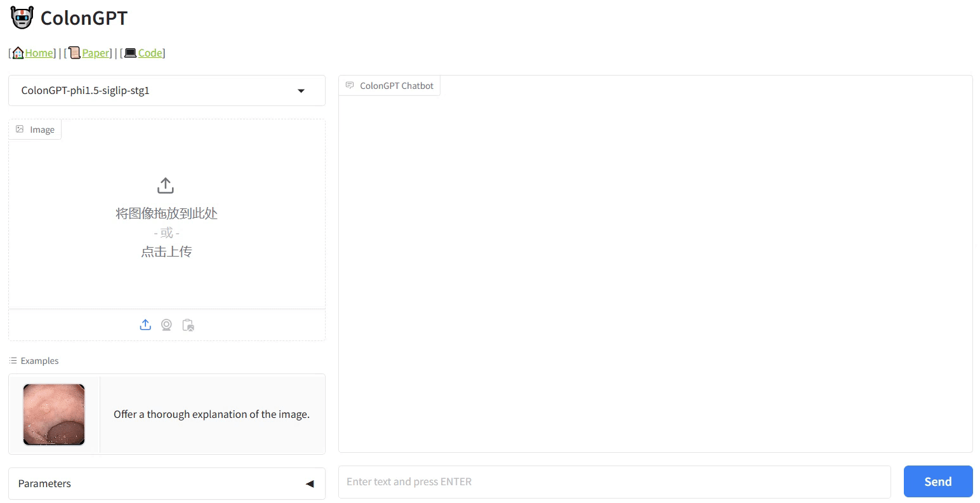
Task: Open the Home link
Action: point(39,53)
